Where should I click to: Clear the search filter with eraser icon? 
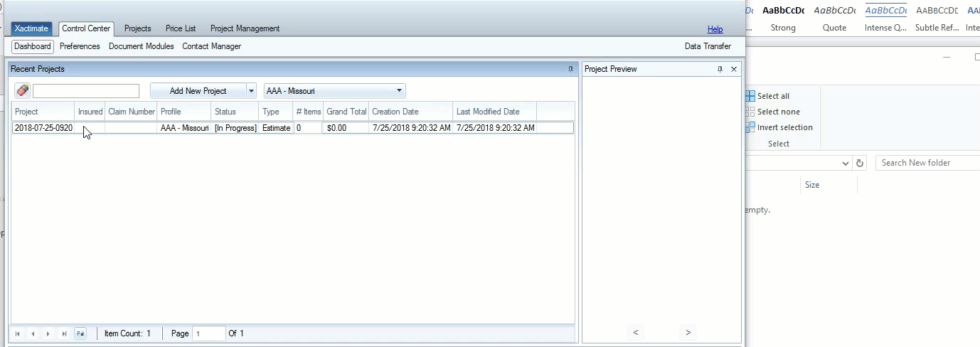pos(23,91)
